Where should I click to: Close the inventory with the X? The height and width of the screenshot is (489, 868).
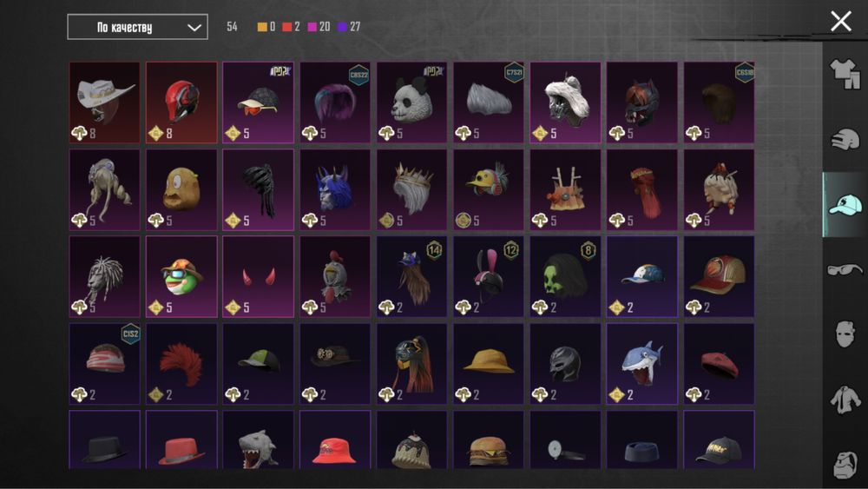tap(840, 22)
